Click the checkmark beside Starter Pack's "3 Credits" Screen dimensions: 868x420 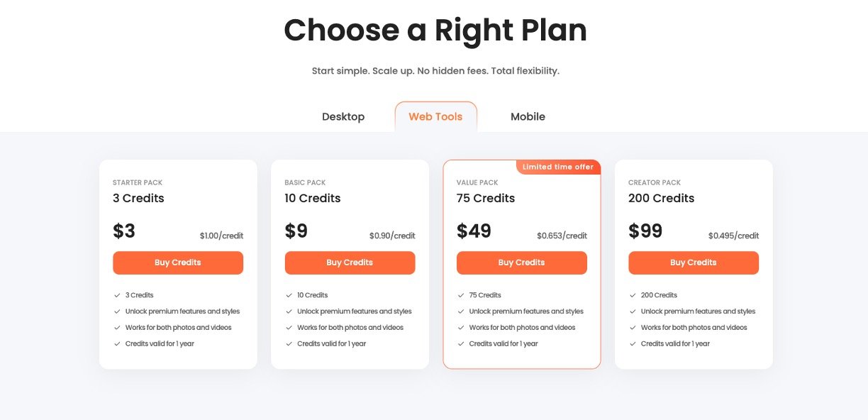[x=117, y=295]
